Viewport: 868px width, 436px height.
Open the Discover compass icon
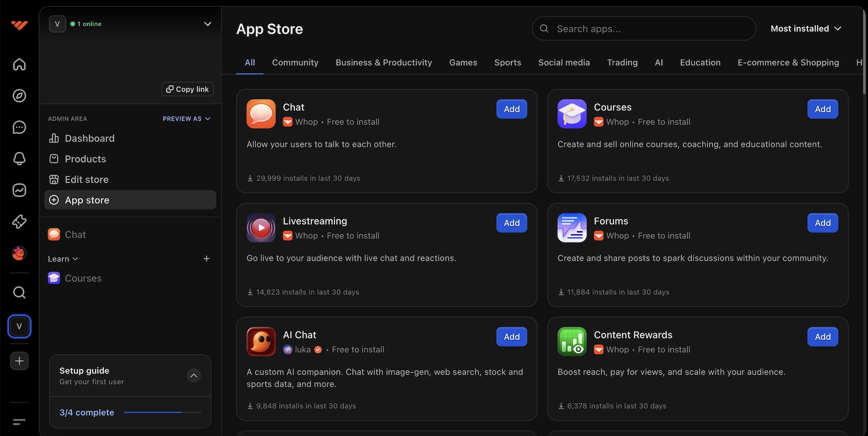19,95
